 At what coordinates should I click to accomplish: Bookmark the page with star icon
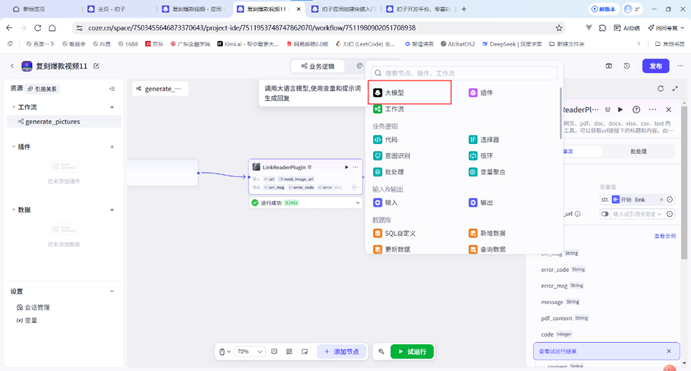pos(559,28)
